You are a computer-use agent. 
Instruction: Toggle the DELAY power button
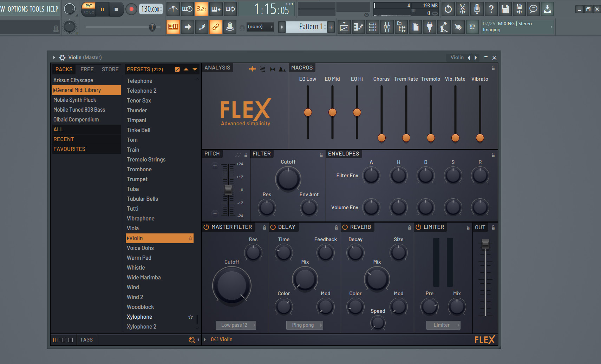pyautogui.click(x=273, y=227)
